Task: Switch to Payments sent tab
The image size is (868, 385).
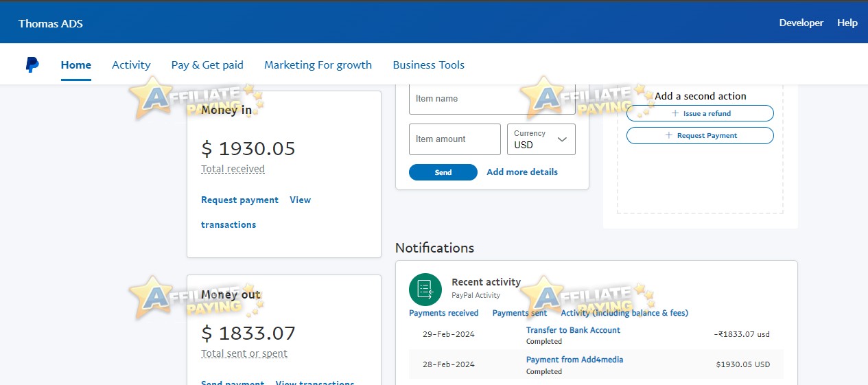Action: pos(519,313)
